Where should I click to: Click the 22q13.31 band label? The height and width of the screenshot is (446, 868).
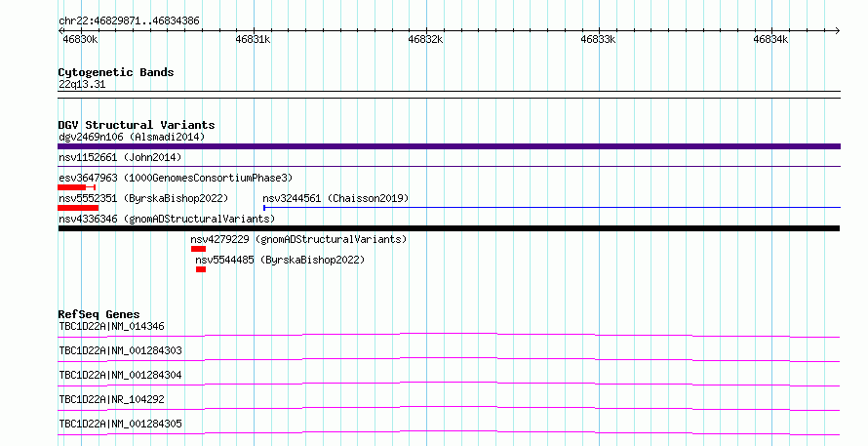click(x=82, y=84)
